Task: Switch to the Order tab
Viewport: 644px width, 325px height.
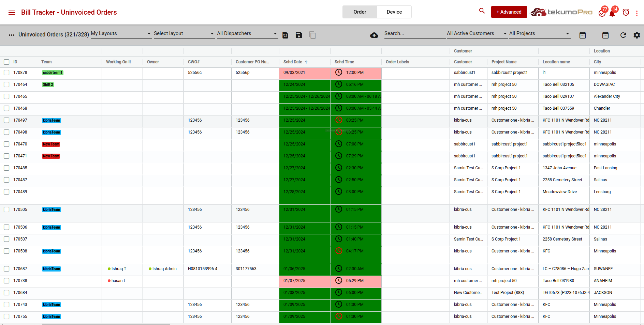Action: 360,12
